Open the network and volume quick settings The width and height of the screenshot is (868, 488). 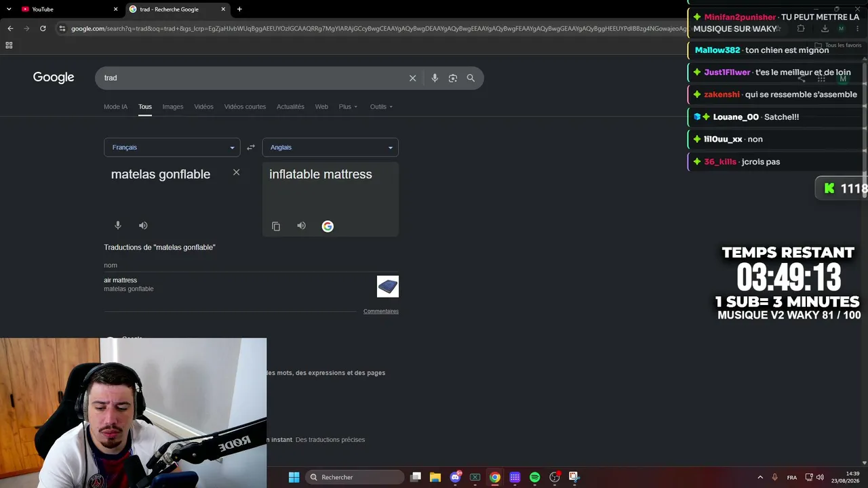pos(814,477)
